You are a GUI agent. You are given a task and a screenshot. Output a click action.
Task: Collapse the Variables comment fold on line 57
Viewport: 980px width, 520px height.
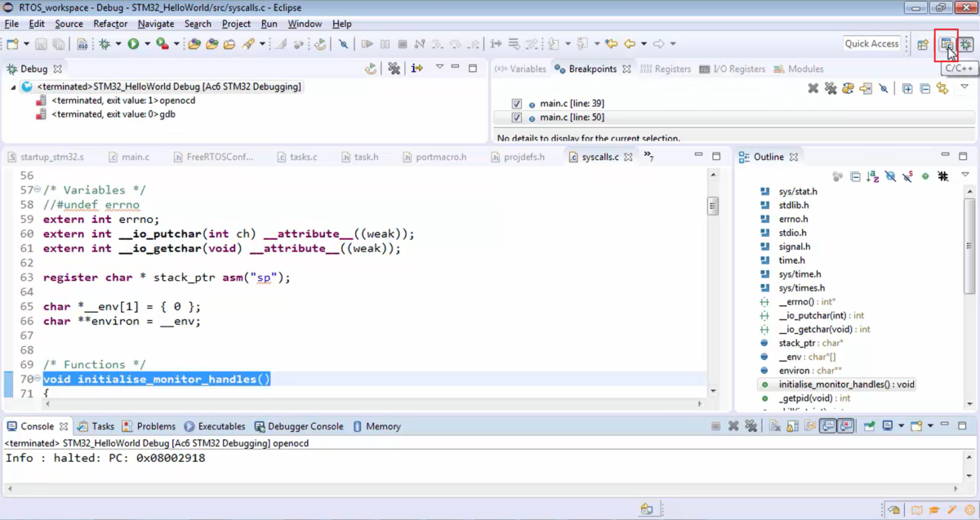pos(38,190)
